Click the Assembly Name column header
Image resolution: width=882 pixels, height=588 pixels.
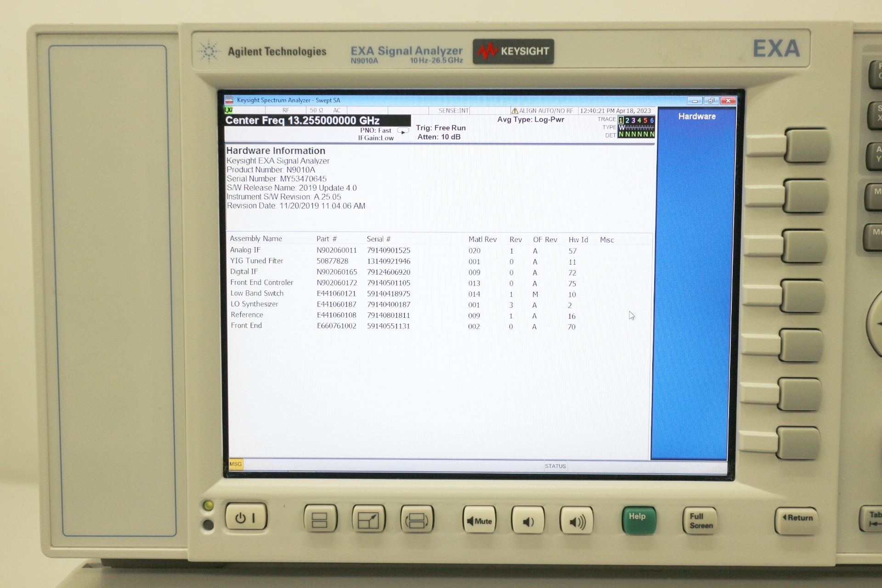pyautogui.click(x=256, y=238)
